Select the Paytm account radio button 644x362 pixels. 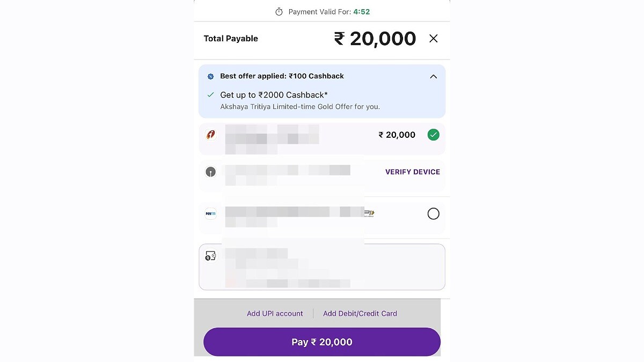coord(433,214)
